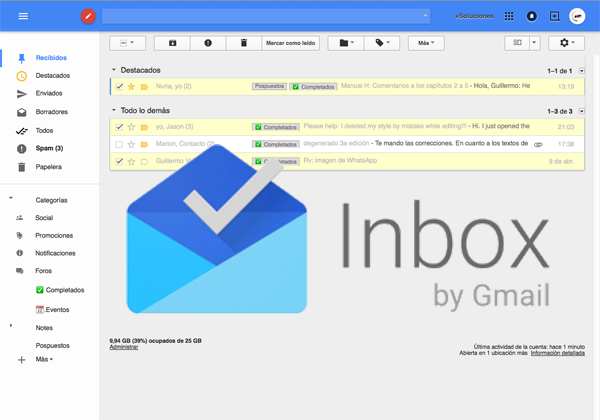Star the Guillermo email
This screenshot has width=600, height=420.
(131, 161)
